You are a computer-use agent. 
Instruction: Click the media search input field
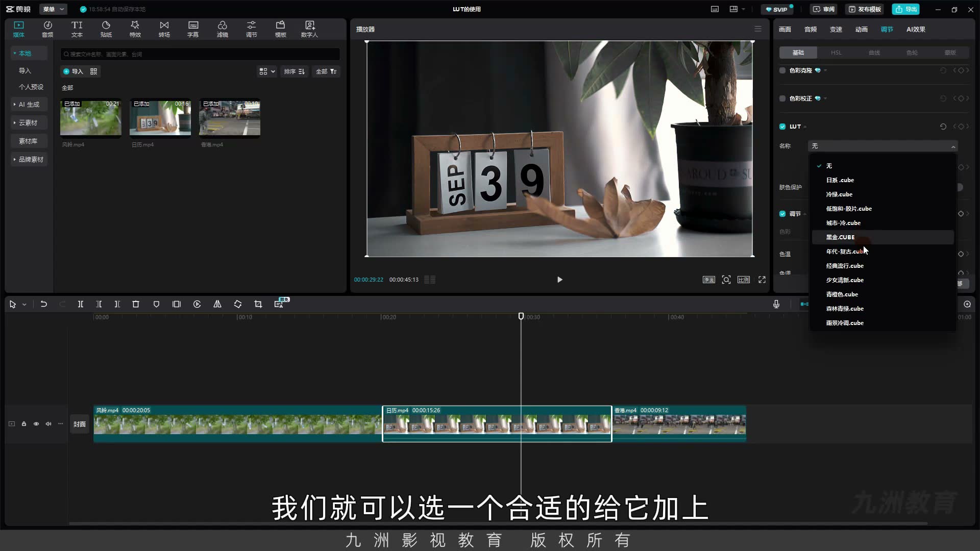coord(200,54)
